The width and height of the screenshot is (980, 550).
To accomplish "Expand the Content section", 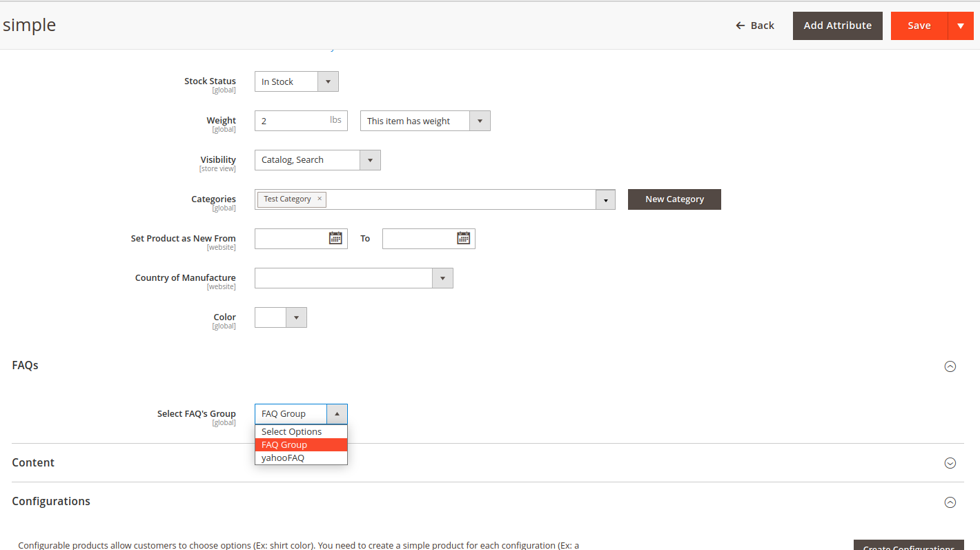I will [x=950, y=462].
